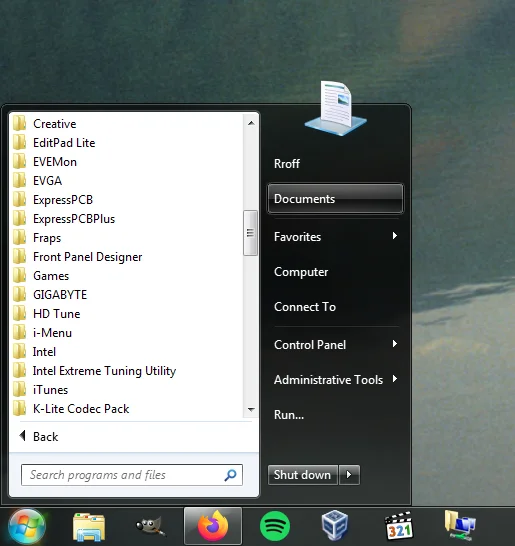Viewport: 515px width, 546px height.
Task: Select the text 'HD Tune'
Action: coord(56,314)
